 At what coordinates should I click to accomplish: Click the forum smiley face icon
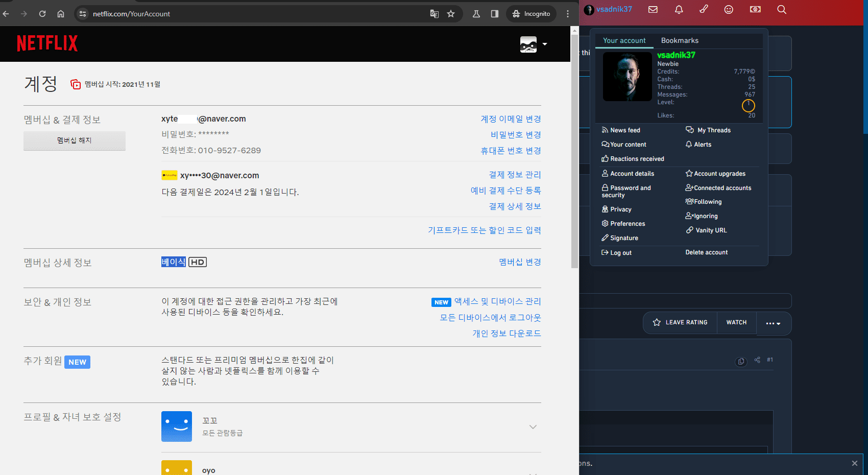pyautogui.click(x=729, y=9)
